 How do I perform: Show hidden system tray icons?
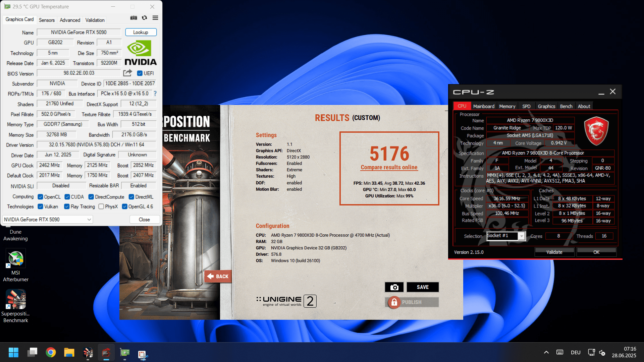[x=546, y=352]
